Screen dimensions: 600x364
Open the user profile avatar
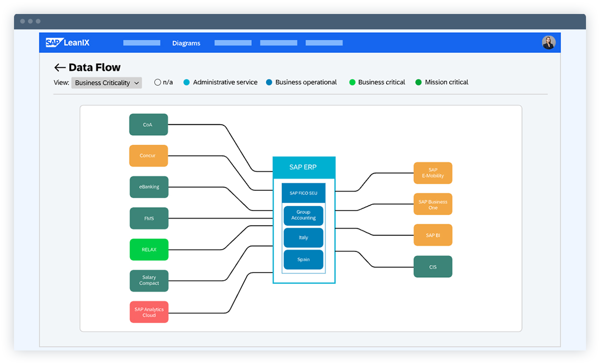click(x=549, y=42)
